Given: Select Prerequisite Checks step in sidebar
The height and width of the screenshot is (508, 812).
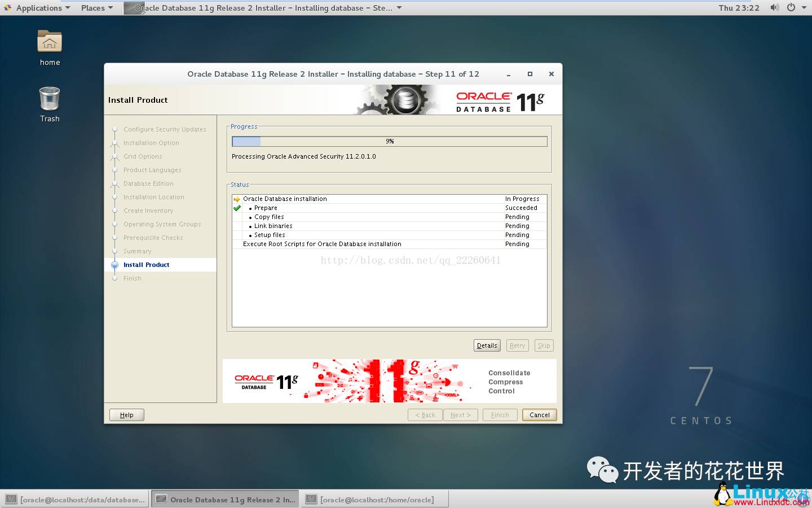Looking at the screenshot, I should pyautogui.click(x=153, y=238).
